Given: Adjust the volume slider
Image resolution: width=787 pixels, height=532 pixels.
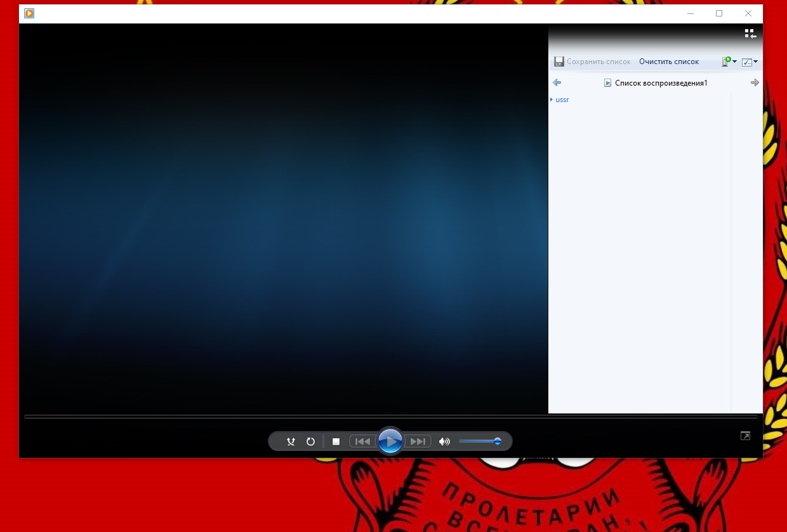Looking at the screenshot, I should [x=480, y=441].
